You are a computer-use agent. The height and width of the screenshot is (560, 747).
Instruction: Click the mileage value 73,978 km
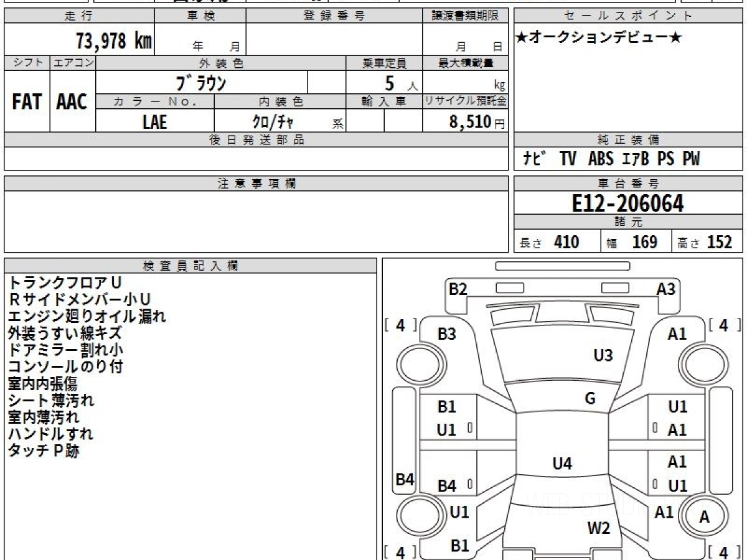pos(114,41)
